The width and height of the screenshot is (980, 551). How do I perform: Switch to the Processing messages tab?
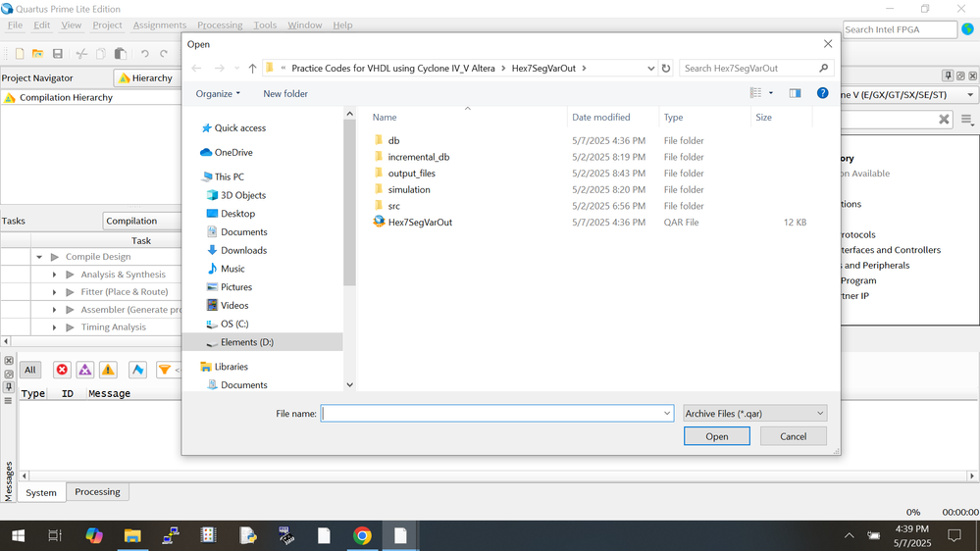[x=97, y=491]
